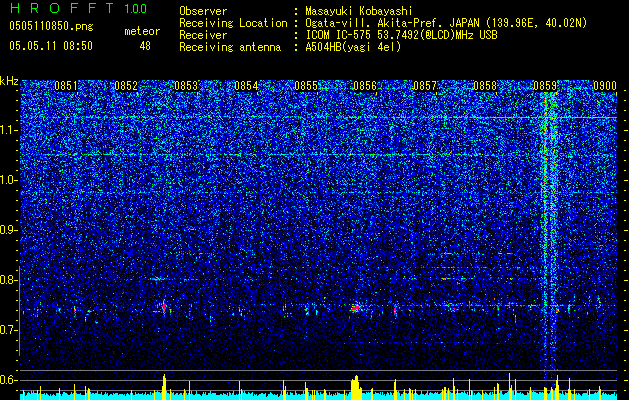This screenshot has width=629, height=400.
Task: Click the 0854 time marker
Action: click(x=246, y=86)
